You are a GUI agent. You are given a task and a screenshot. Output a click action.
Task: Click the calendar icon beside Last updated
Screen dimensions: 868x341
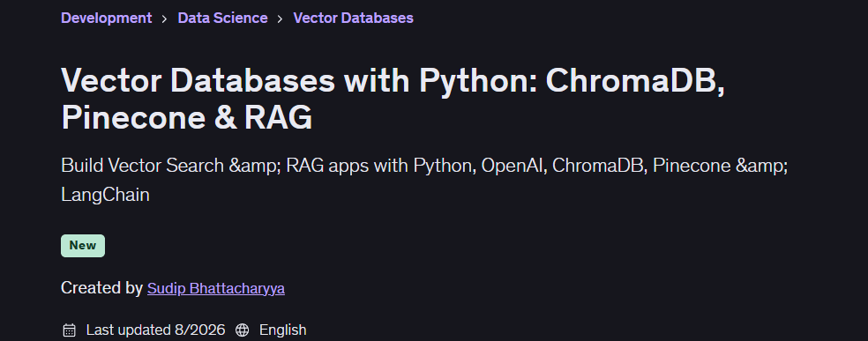(x=69, y=330)
